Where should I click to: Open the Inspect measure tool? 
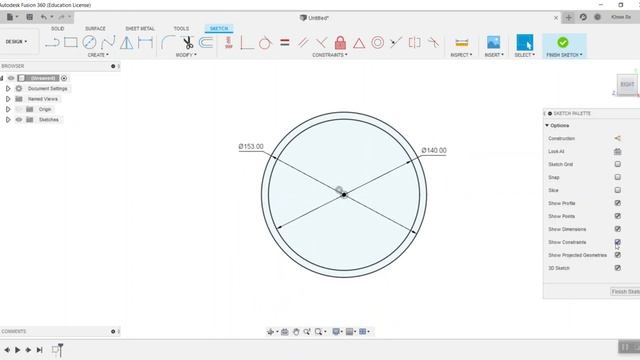point(462,43)
